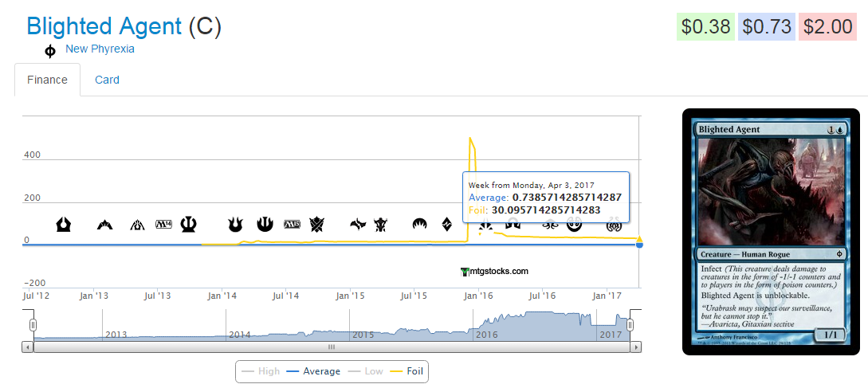
Task: Click the tooltip Average value 0.7385
Action: coord(567,197)
